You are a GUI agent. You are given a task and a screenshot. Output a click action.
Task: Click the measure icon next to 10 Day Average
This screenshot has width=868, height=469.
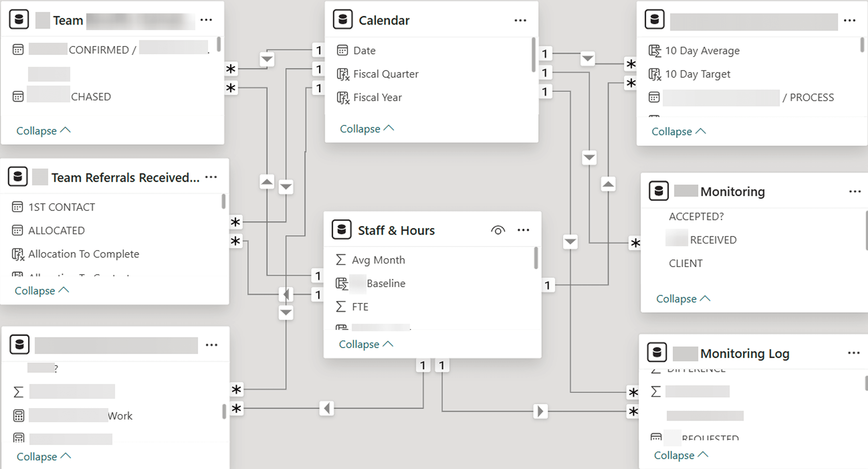655,50
